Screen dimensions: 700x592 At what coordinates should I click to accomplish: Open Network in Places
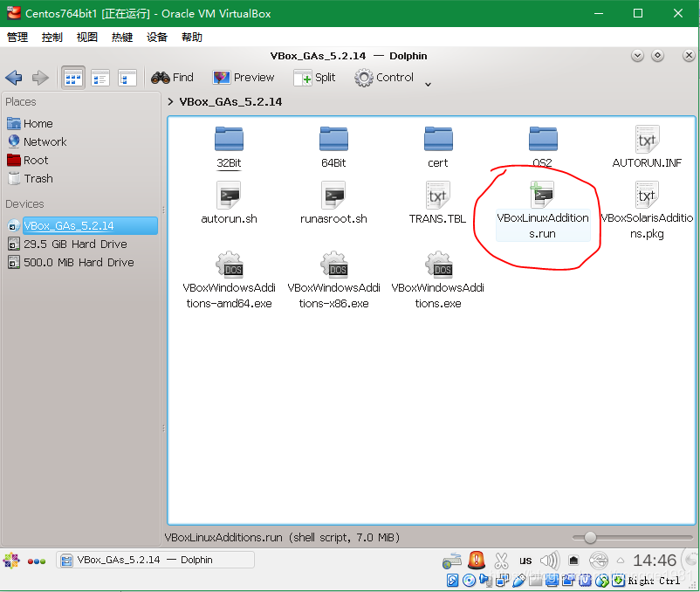pyautogui.click(x=37, y=141)
